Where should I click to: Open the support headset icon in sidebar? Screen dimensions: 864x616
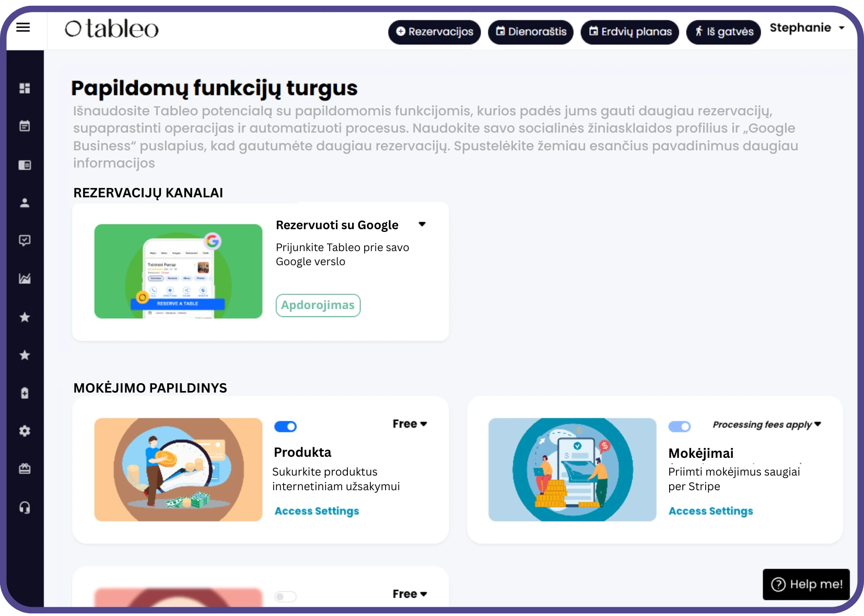click(x=25, y=507)
